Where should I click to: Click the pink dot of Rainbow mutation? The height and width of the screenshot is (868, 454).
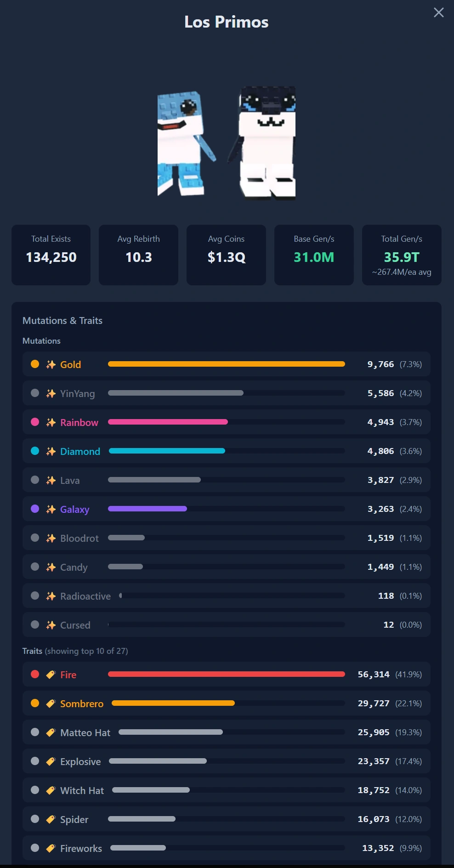click(x=35, y=422)
